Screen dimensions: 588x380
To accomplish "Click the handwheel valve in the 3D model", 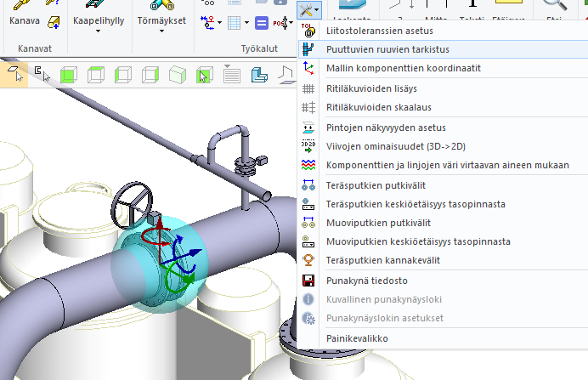I will click(130, 203).
